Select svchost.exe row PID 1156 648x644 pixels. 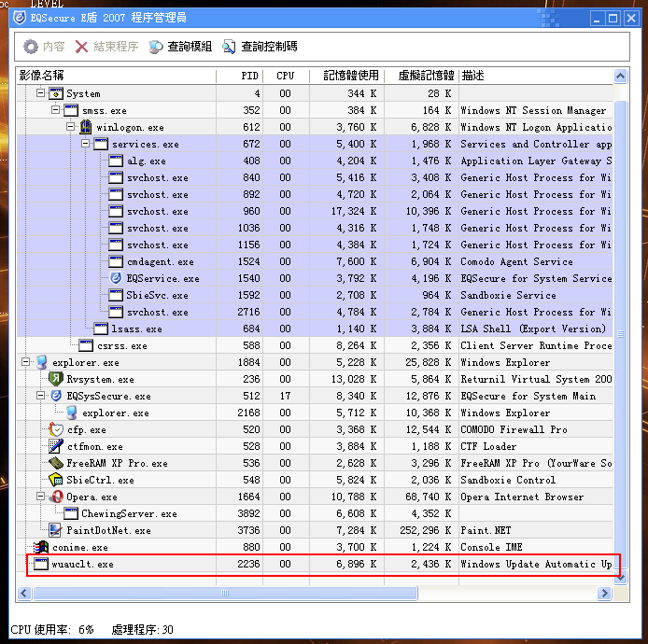point(315,245)
